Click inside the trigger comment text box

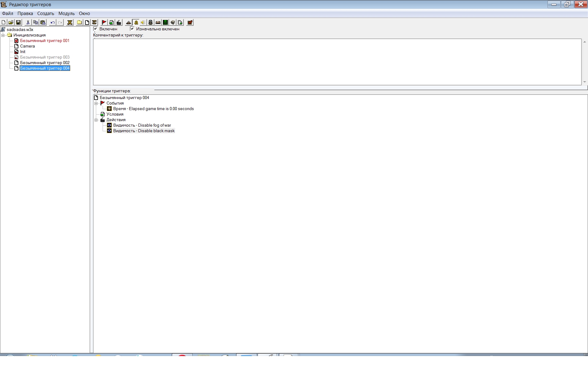[x=337, y=62]
